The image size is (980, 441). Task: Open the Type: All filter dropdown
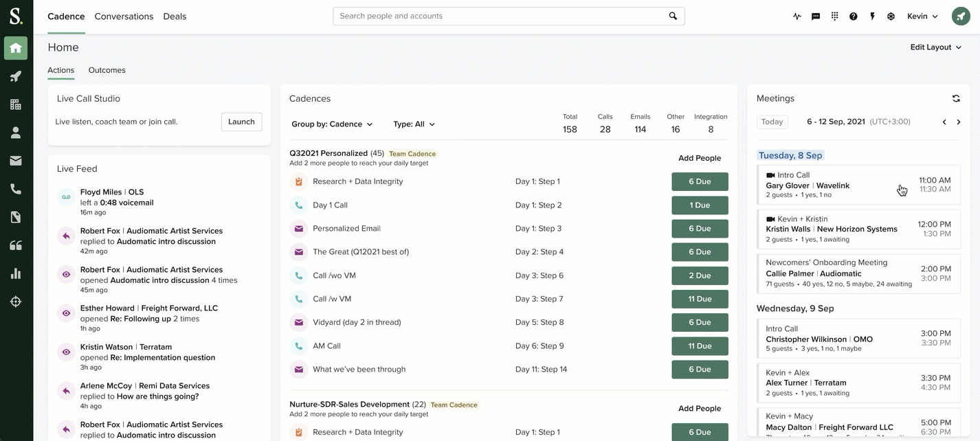(414, 124)
